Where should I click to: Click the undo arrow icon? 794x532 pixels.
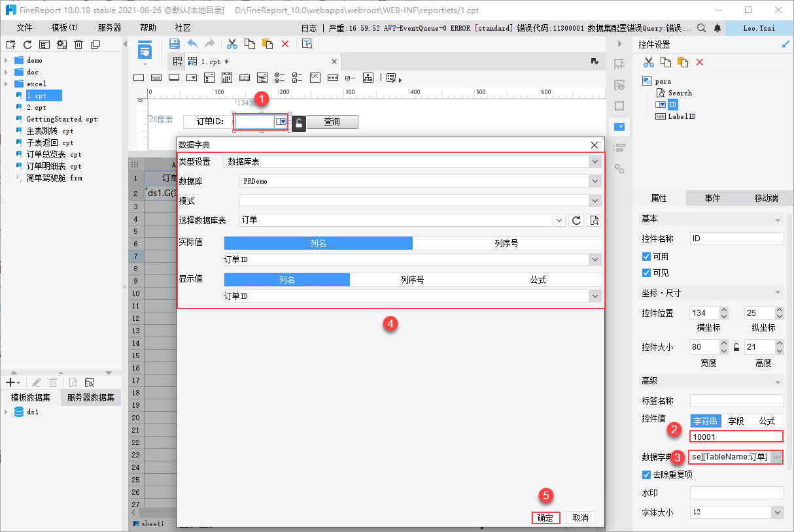coord(192,44)
